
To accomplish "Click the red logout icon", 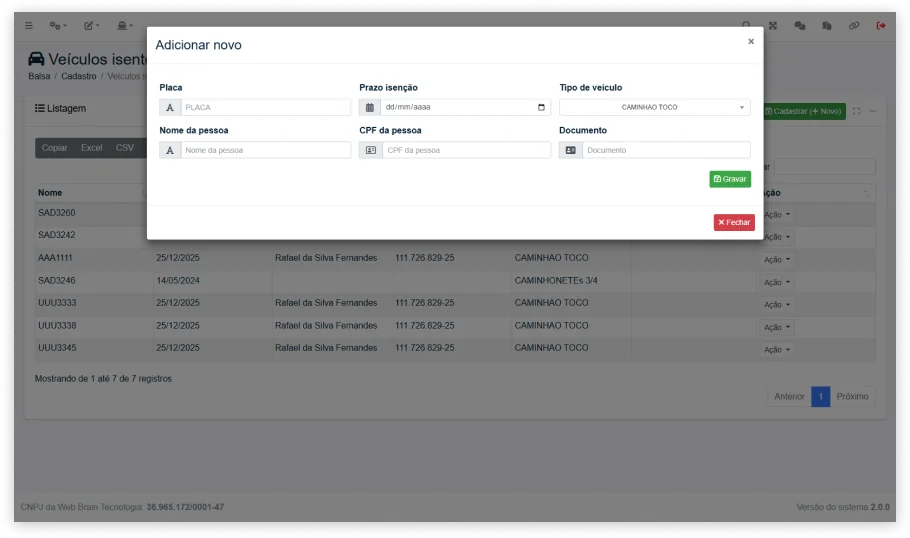I will pyautogui.click(x=881, y=26).
